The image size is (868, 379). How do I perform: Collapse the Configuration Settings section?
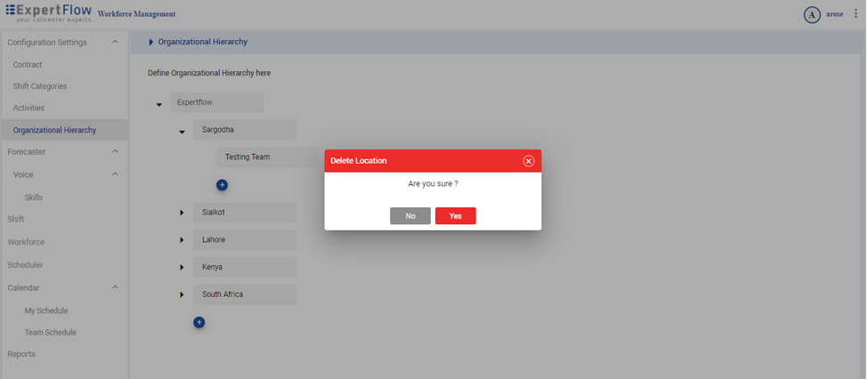115,43
